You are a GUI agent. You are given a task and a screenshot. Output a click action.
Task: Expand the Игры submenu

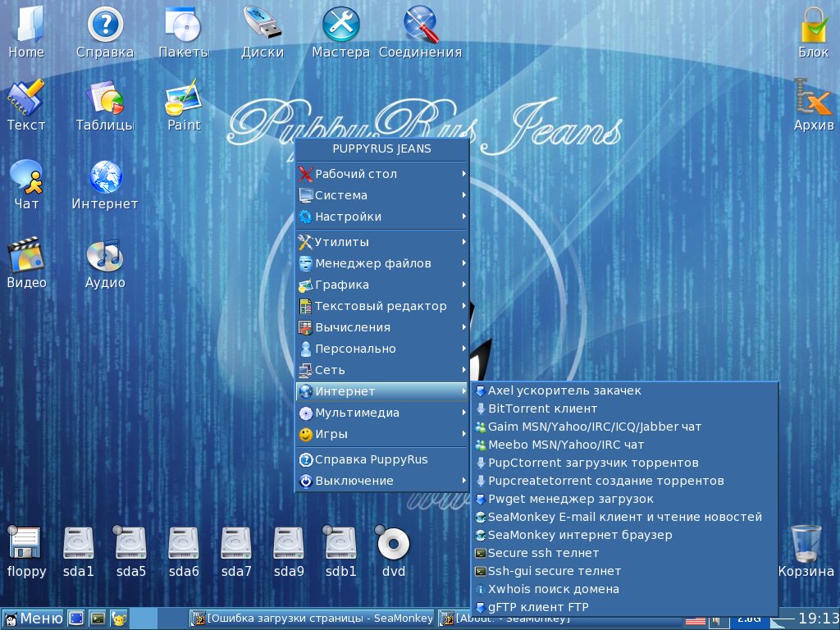click(x=382, y=435)
